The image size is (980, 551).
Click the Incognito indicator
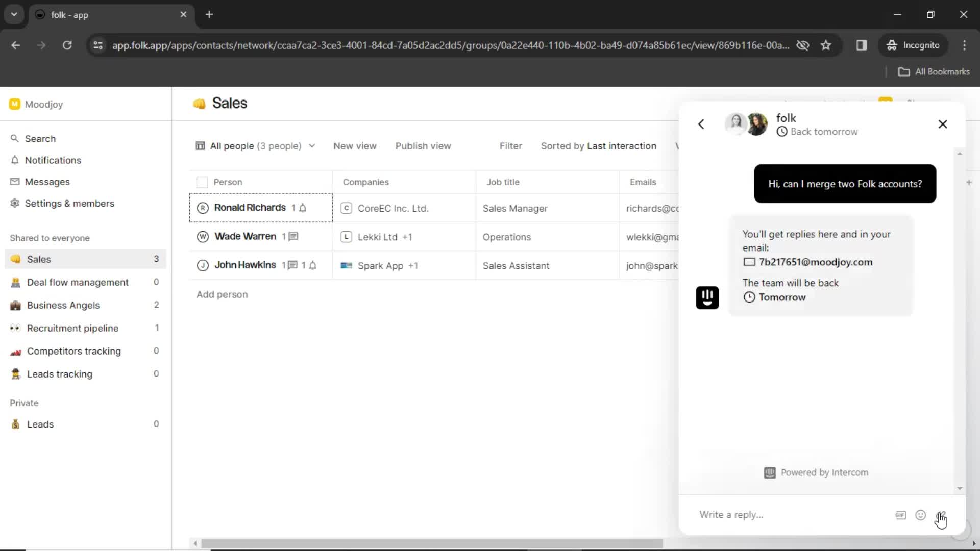click(913, 45)
